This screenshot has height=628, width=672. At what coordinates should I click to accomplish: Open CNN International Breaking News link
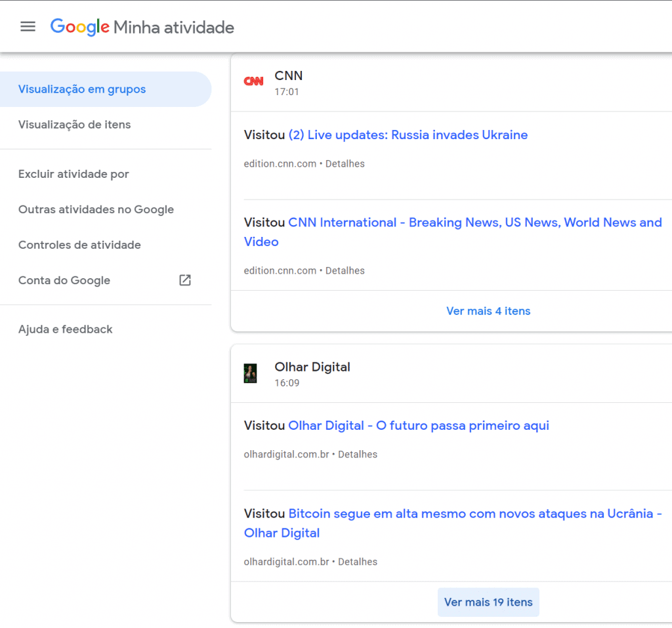[453, 232]
